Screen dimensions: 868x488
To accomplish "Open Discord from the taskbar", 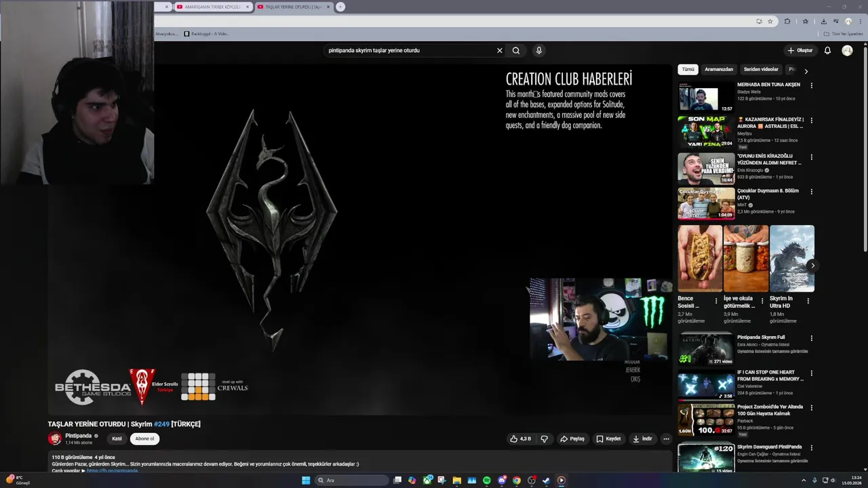I will [502, 481].
